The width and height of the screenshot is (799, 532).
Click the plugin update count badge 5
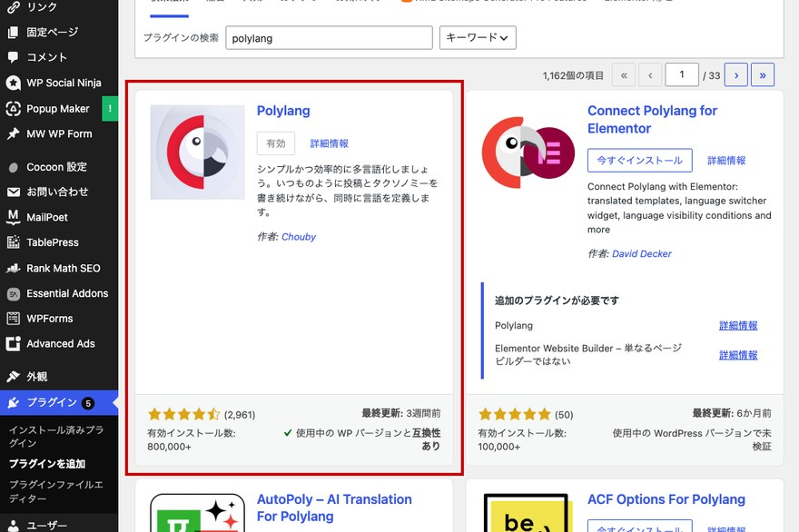click(x=88, y=403)
